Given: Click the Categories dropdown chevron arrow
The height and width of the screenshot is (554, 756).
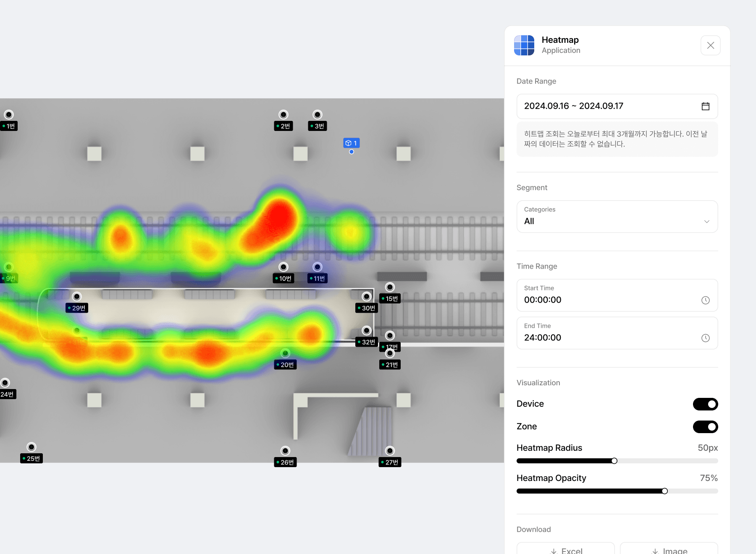Looking at the screenshot, I should [x=707, y=222].
